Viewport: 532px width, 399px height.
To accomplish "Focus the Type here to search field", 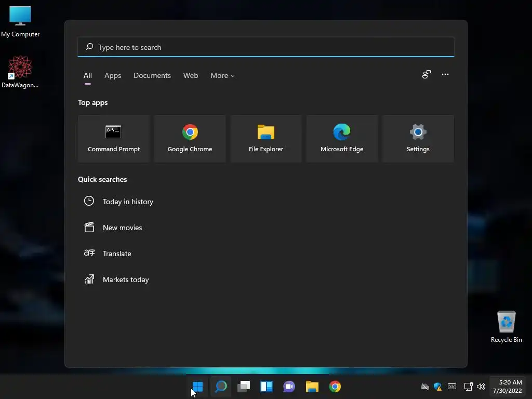I will pos(266,47).
